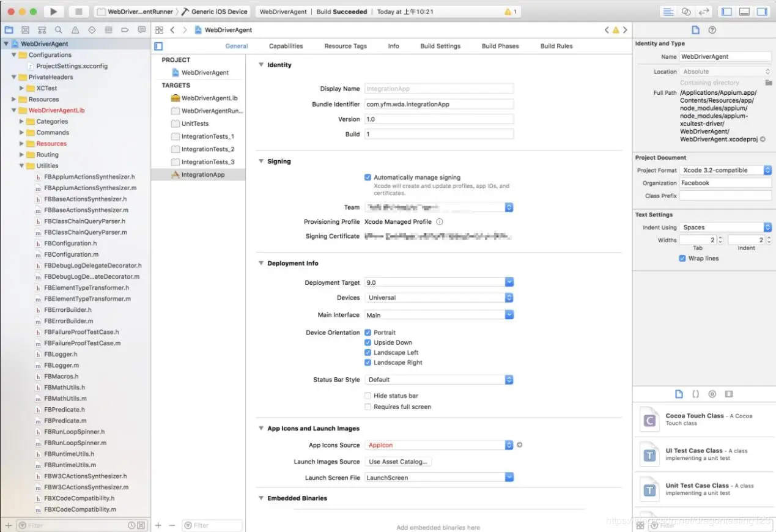Open the Team dropdown
The height and width of the screenshot is (532, 776).
coord(439,207)
